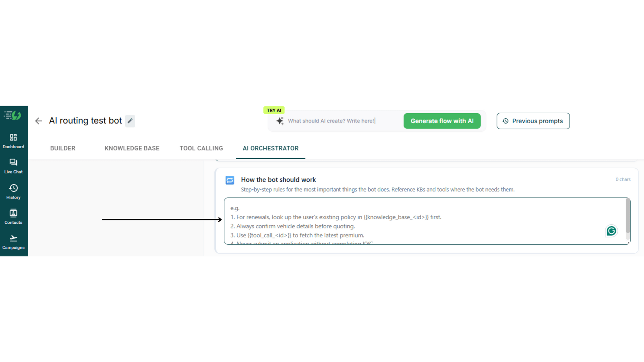Switch to the Tool Calling tab
644x362 pixels.
[x=201, y=148]
